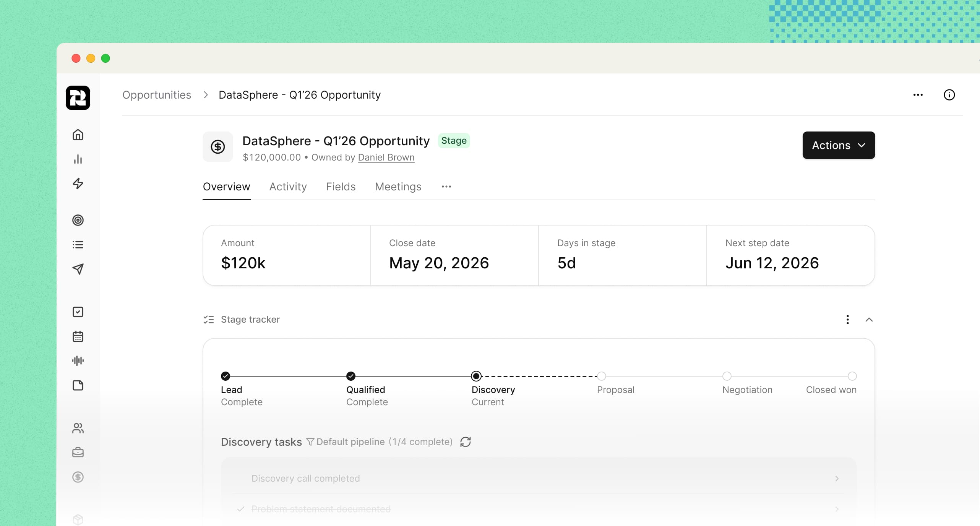Select the Qualified stage marker
The width and height of the screenshot is (980, 526).
tap(351, 376)
